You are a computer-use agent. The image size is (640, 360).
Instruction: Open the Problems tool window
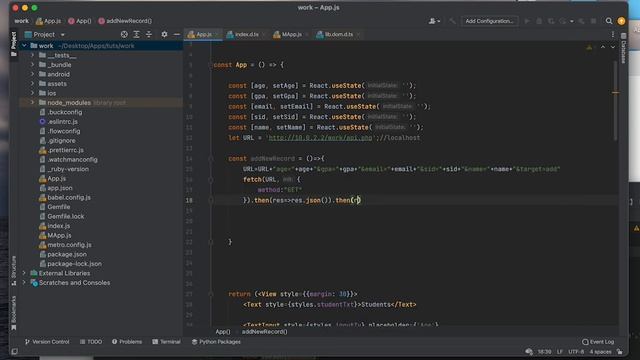click(127, 342)
